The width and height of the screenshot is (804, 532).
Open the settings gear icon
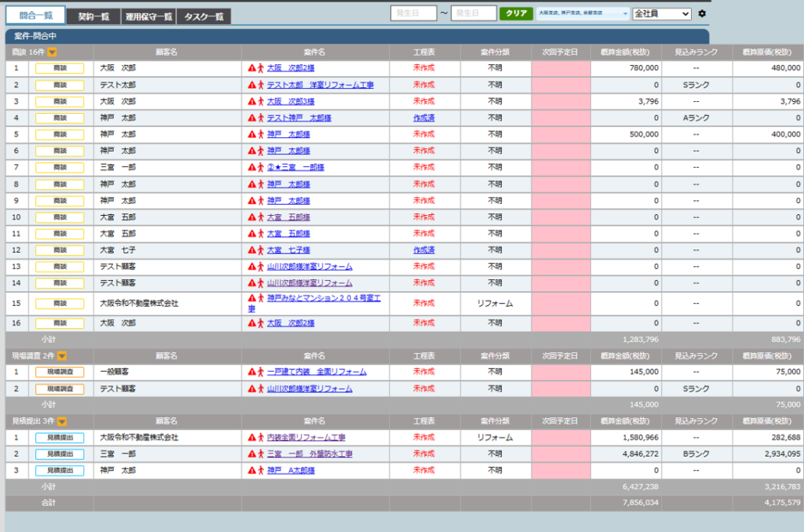click(x=702, y=13)
